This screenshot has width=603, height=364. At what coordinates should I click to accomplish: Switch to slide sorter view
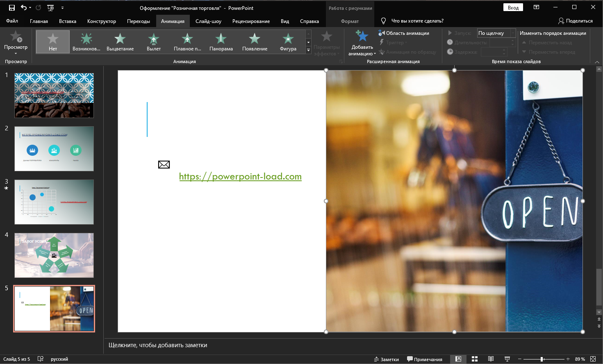click(475, 359)
